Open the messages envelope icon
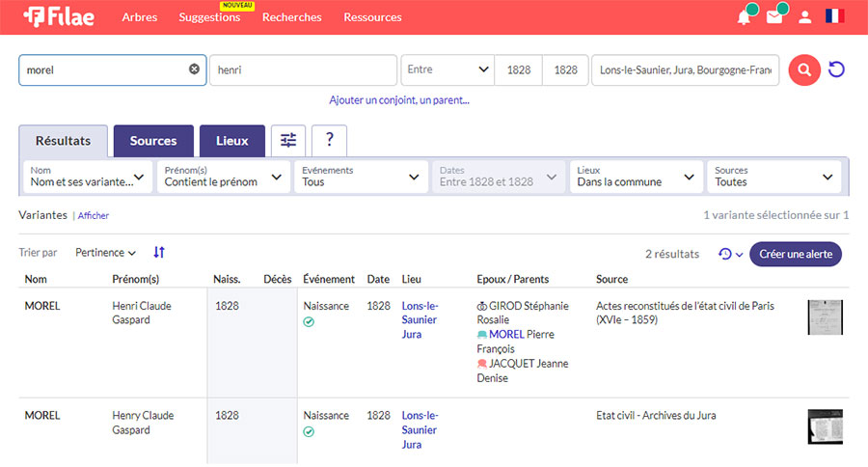Viewport: 868px width, 467px height. [774, 17]
